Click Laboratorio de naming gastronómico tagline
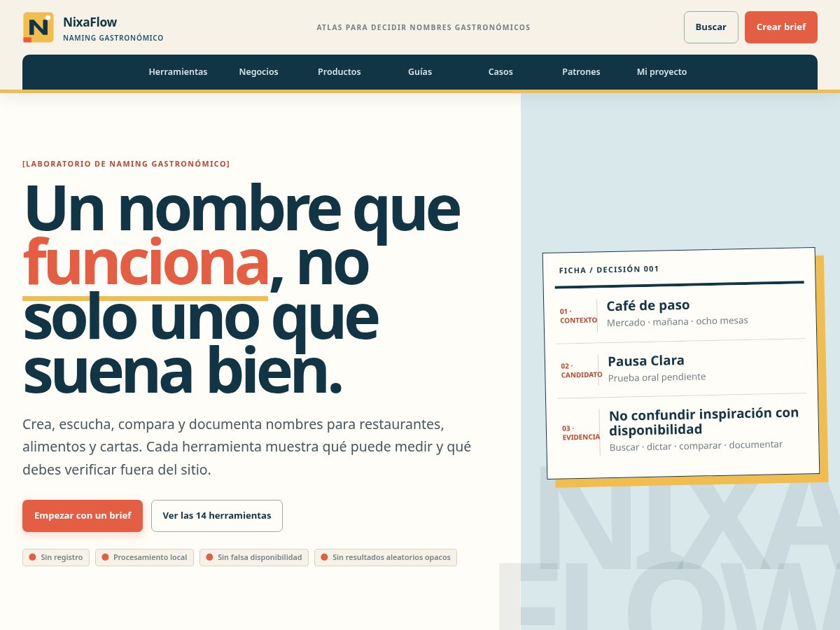This screenshot has width=840, height=630. click(126, 164)
